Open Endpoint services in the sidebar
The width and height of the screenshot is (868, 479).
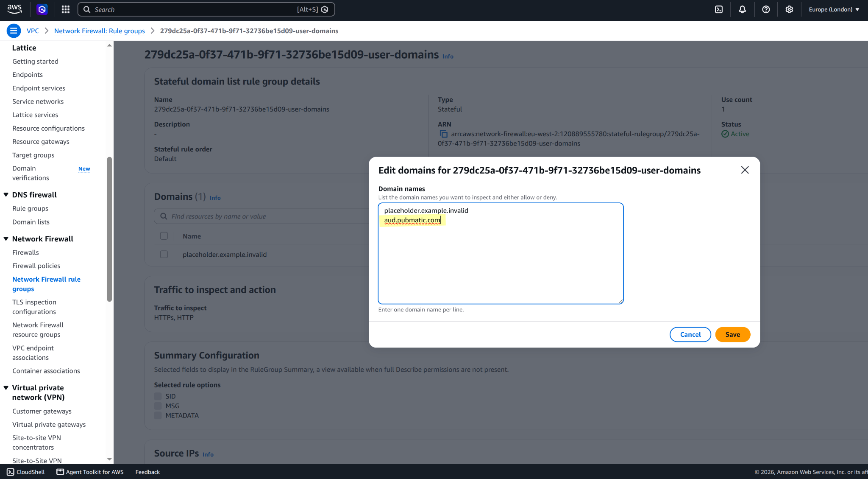pos(39,88)
